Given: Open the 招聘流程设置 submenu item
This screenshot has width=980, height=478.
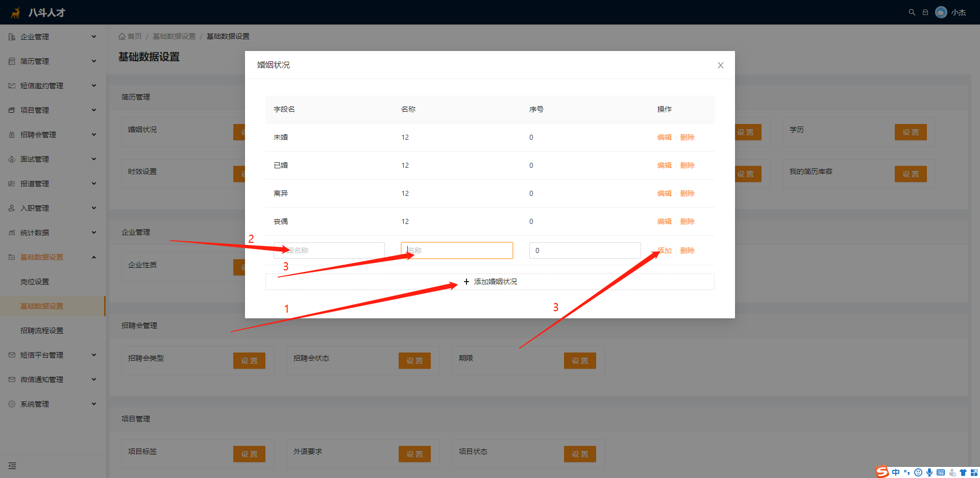Looking at the screenshot, I should [53, 331].
